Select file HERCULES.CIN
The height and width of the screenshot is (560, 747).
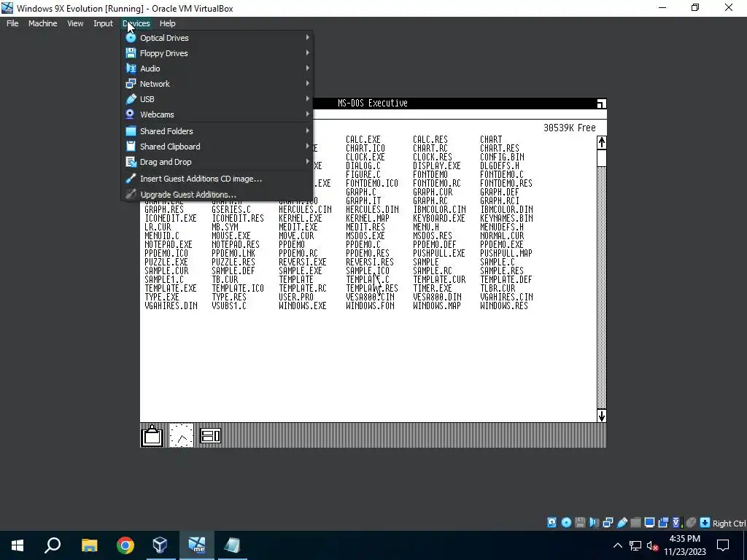click(305, 209)
